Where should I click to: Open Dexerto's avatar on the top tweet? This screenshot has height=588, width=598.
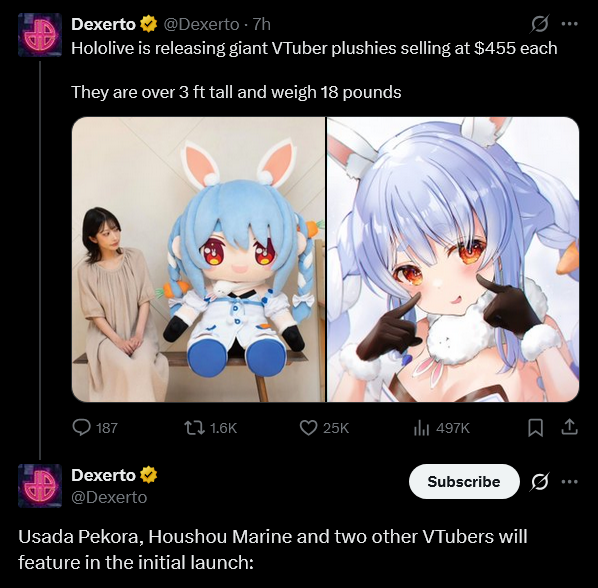(x=40, y=35)
